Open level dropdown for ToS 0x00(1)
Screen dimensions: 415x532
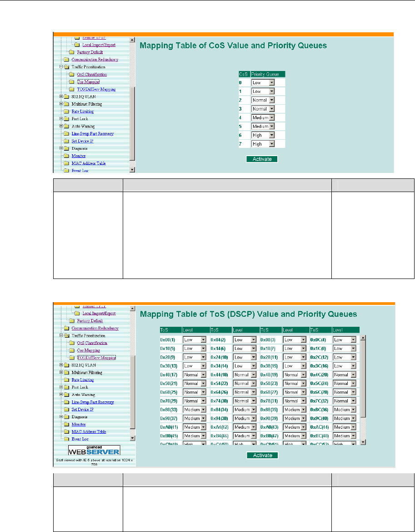coord(195,339)
